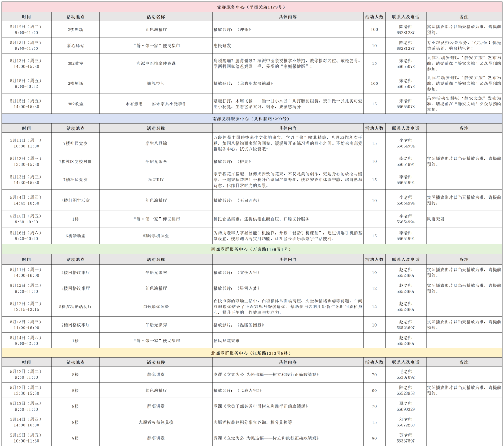The image size is (504, 446).
Task: Select time 5月16日（周六）9:30-10:30
Action: tap(26, 236)
